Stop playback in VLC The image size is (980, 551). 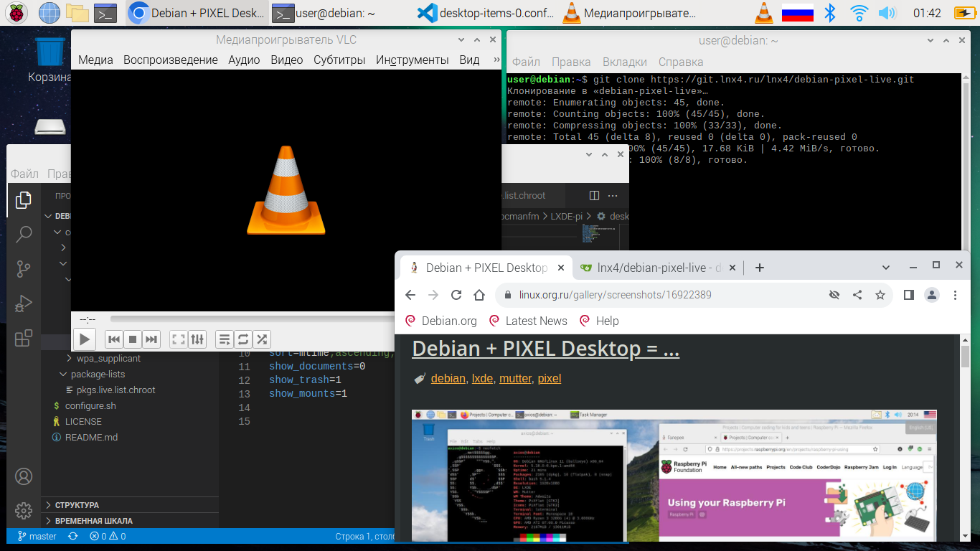coord(132,339)
